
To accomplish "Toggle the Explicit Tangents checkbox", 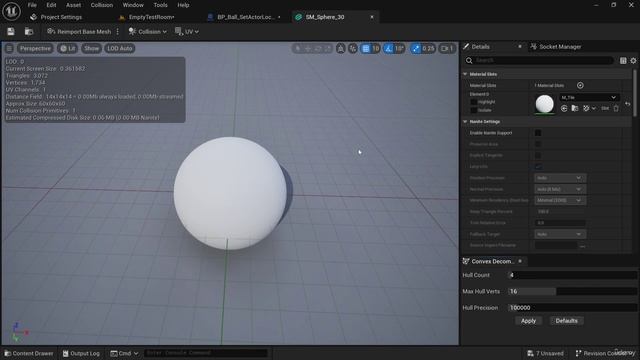I will tap(538, 156).
